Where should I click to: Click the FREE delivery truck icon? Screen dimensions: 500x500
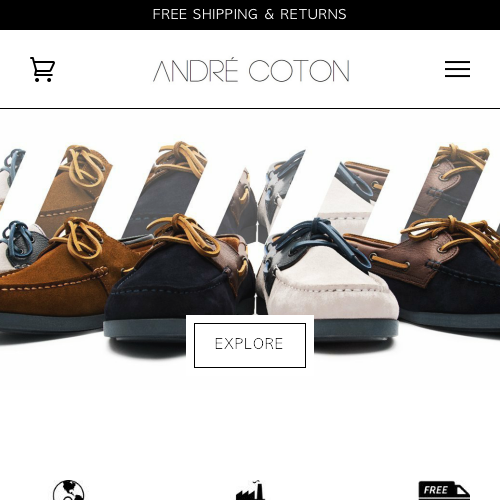coord(444,490)
